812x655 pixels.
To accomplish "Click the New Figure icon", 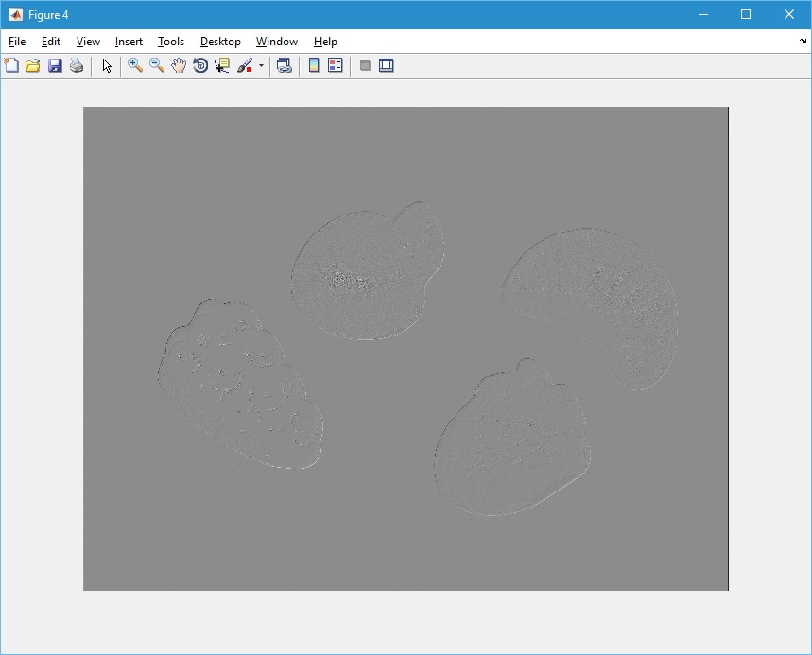I will pos(11,65).
